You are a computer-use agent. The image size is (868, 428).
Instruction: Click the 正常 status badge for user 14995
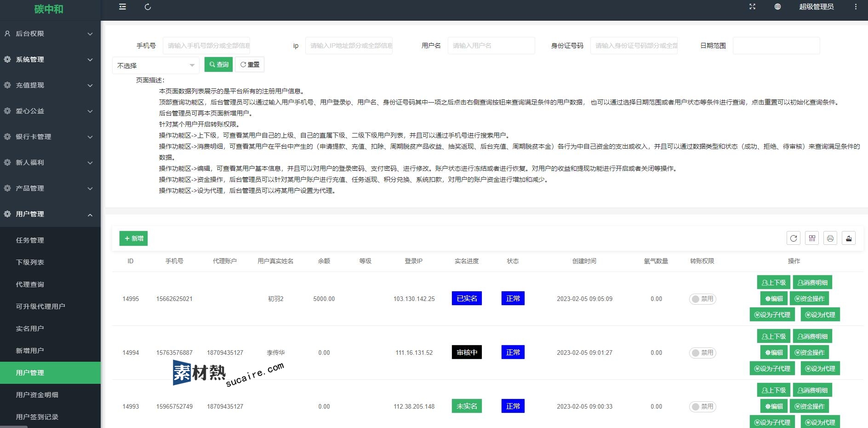coord(513,298)
